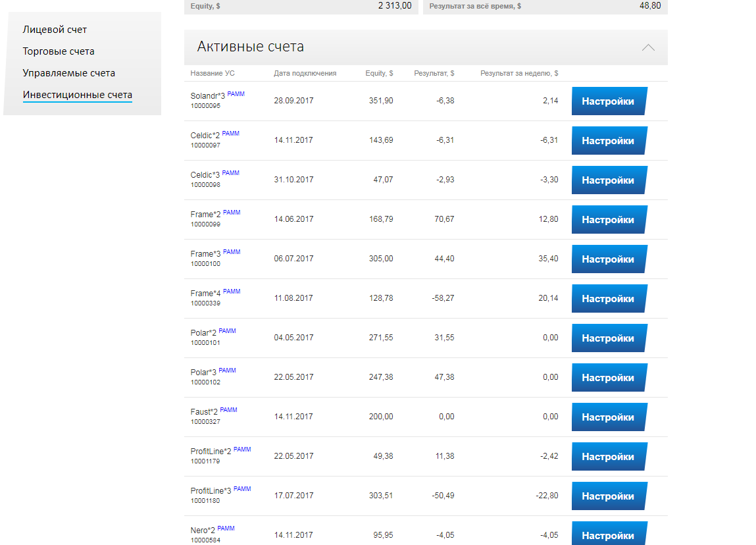Sort by the Equity, $ column header

tap(379, 74)
